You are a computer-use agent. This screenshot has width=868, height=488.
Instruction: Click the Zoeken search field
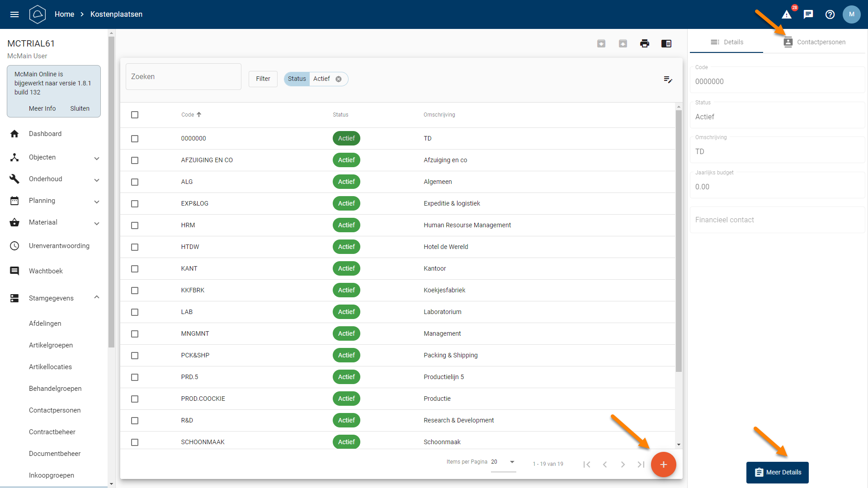[x=183, y=77]
